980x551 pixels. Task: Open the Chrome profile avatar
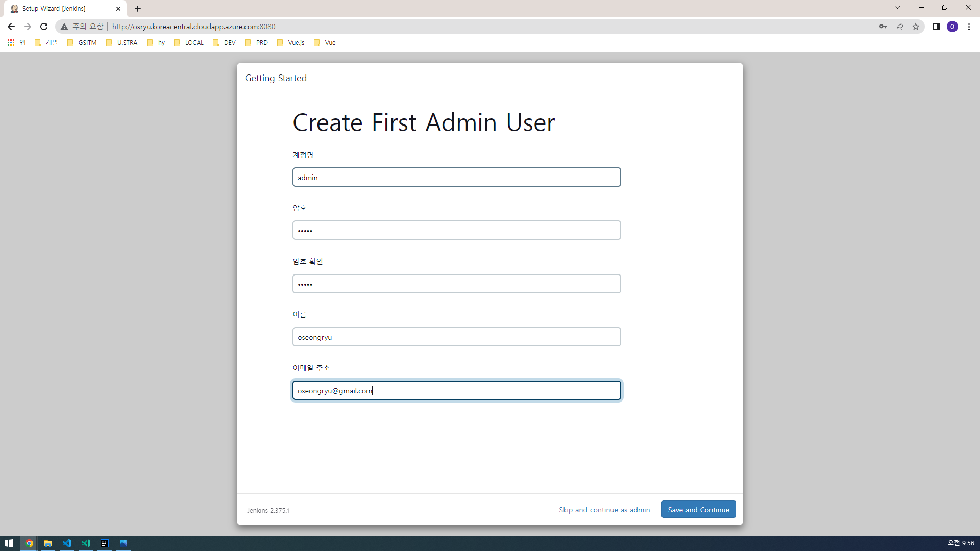coord(952,27)
